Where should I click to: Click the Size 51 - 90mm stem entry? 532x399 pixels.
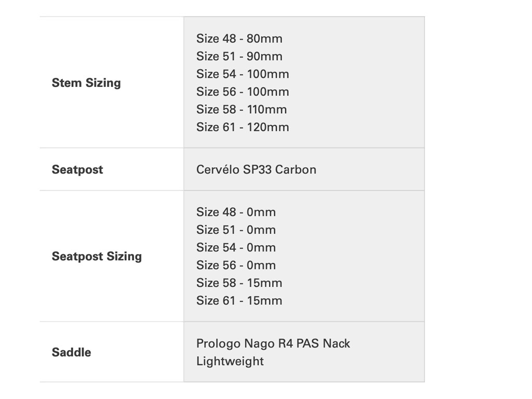[x=239, y=57]
